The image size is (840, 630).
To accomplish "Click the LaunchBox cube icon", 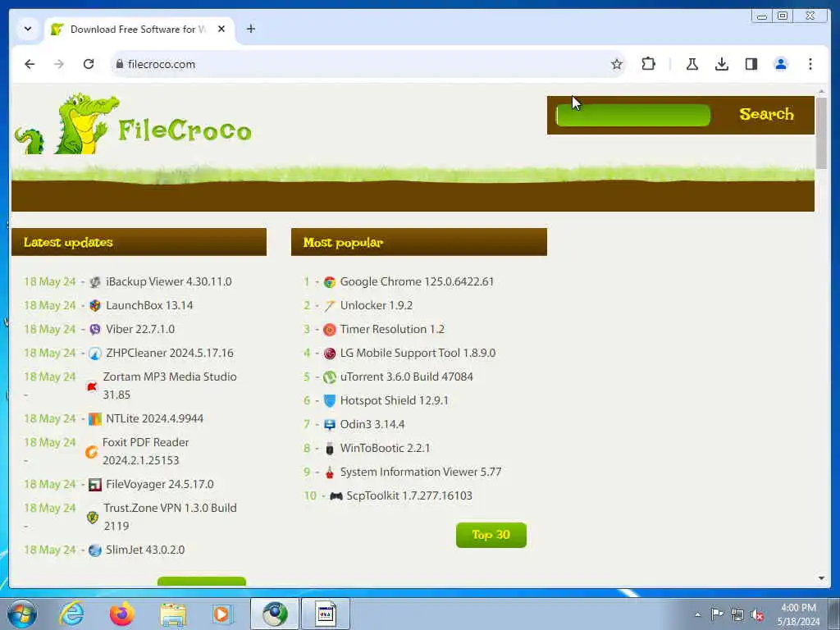I will click(x=95, y=305).
